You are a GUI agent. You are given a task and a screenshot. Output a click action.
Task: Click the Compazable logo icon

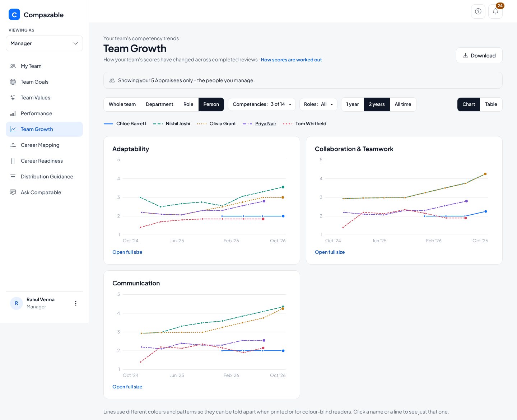14,15
